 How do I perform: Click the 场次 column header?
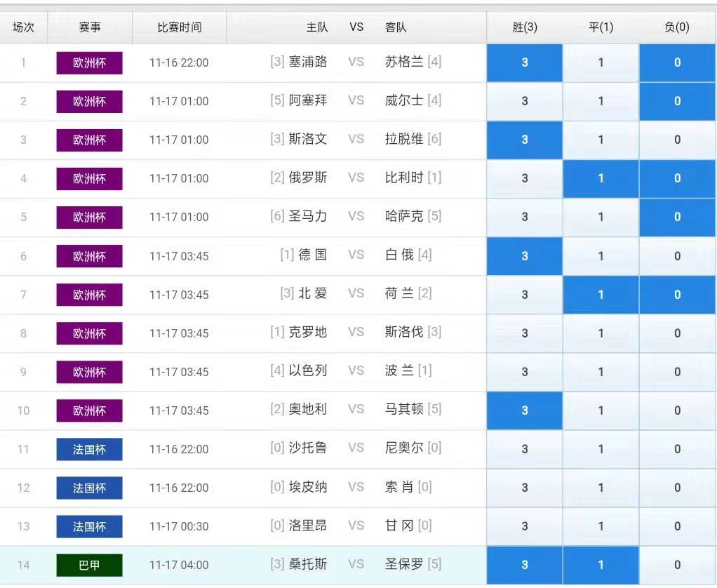23,27
